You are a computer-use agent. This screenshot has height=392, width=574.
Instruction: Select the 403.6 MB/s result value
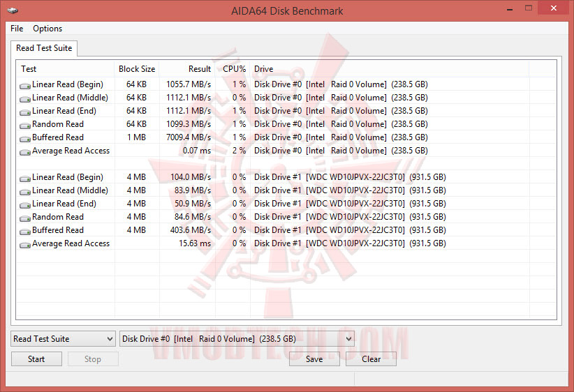coord(191,230)
